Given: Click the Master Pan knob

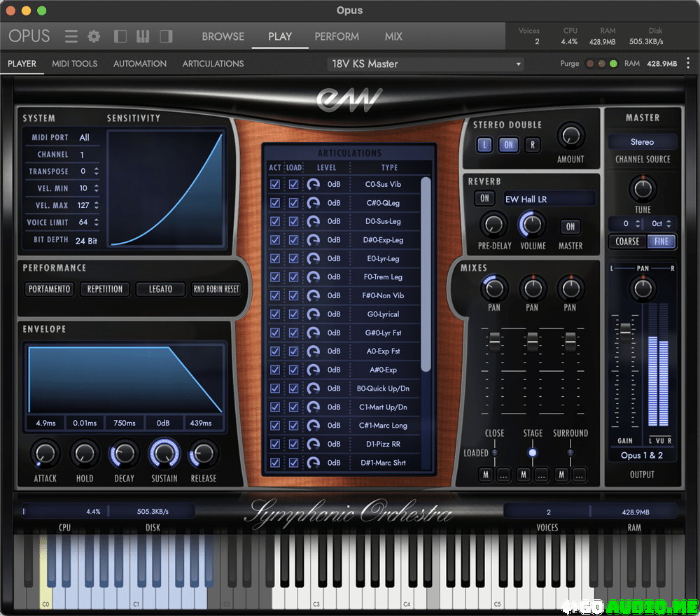Looking at the screenshot, I should tap(643, 288).
